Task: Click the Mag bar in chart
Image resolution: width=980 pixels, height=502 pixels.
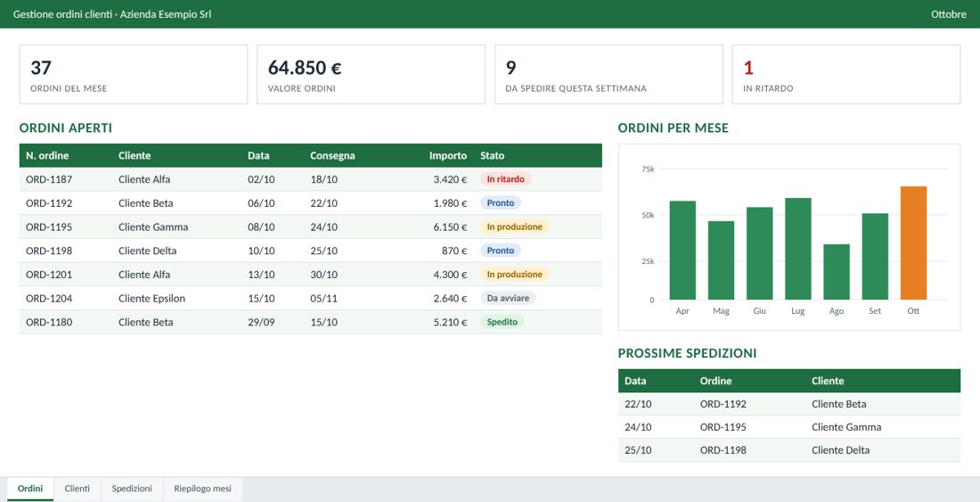Action: pos(722,260)
